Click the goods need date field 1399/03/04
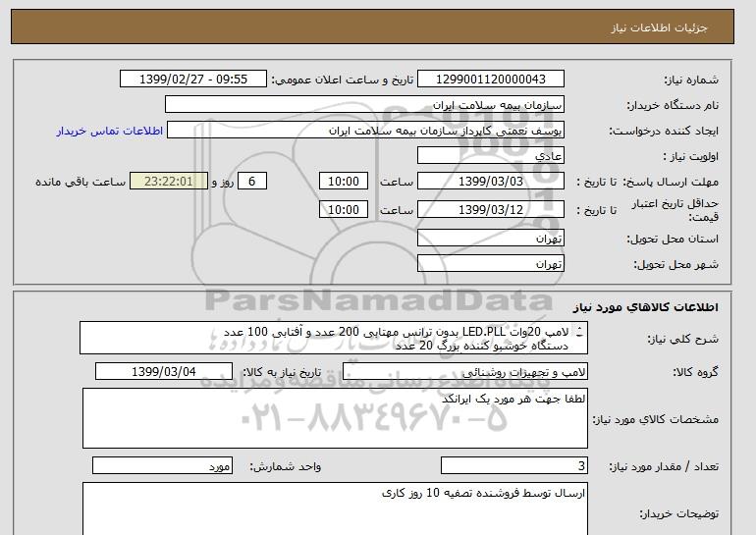The image size is (756, 535). (x=164, y=372)
